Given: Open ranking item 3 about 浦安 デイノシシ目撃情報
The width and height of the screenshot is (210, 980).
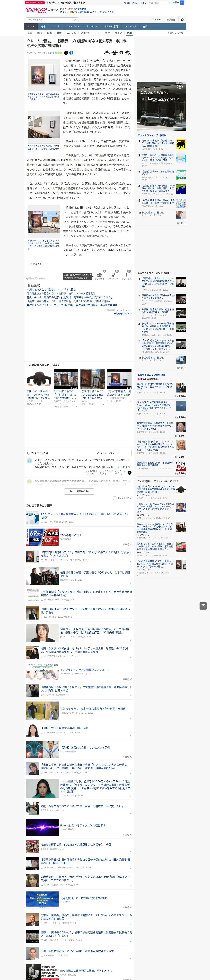Looking at the screenshot, I should [x=161, y=175].
